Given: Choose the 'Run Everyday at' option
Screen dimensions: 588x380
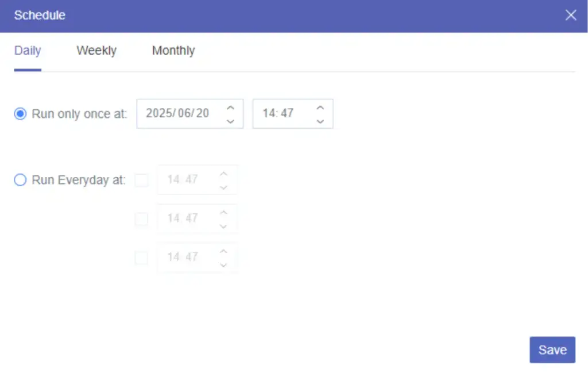Looking at the screenshot, I should coord(20,180).
